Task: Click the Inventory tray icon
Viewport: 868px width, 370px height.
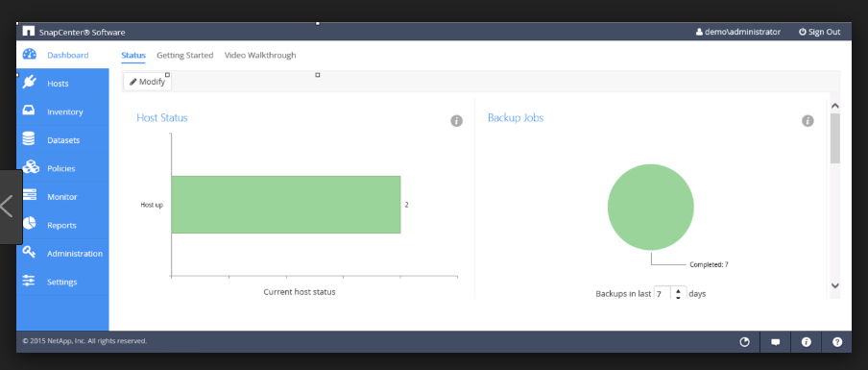Action: point(29,111)
